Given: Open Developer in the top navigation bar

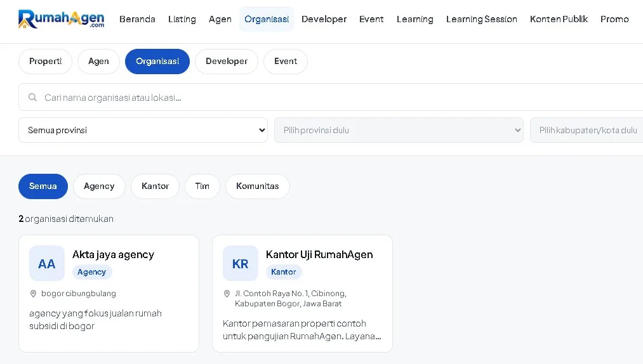Looking at the screenshot, I should pos(324,19).
